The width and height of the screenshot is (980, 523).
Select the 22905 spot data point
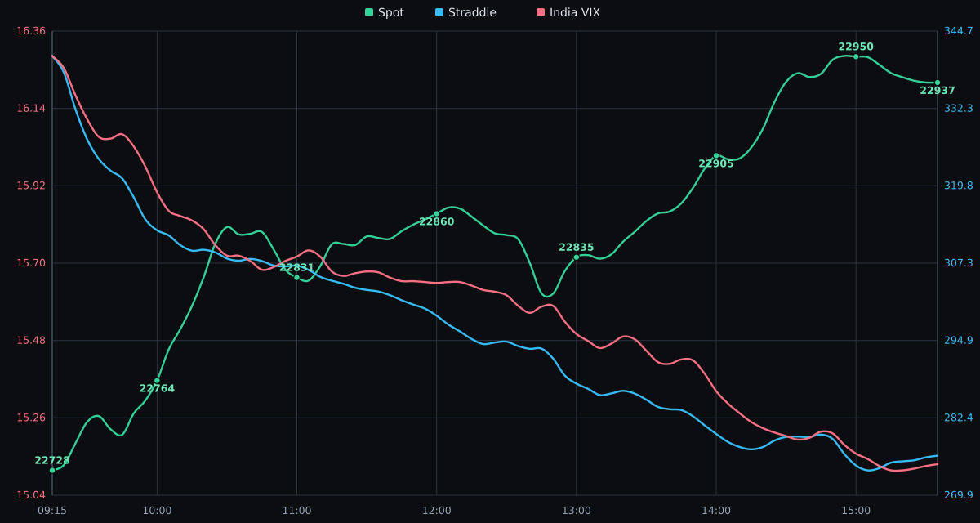(x=716, y=155)
